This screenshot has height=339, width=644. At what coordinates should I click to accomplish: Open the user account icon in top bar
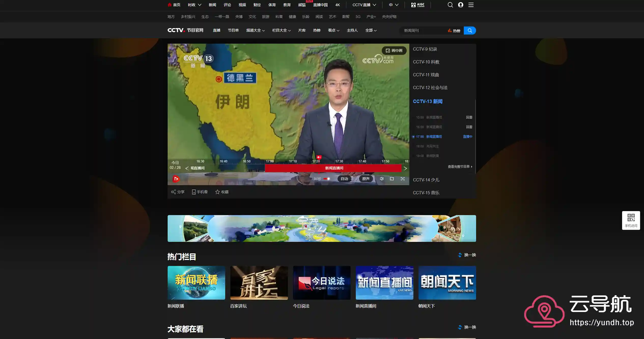click(460, 5)
